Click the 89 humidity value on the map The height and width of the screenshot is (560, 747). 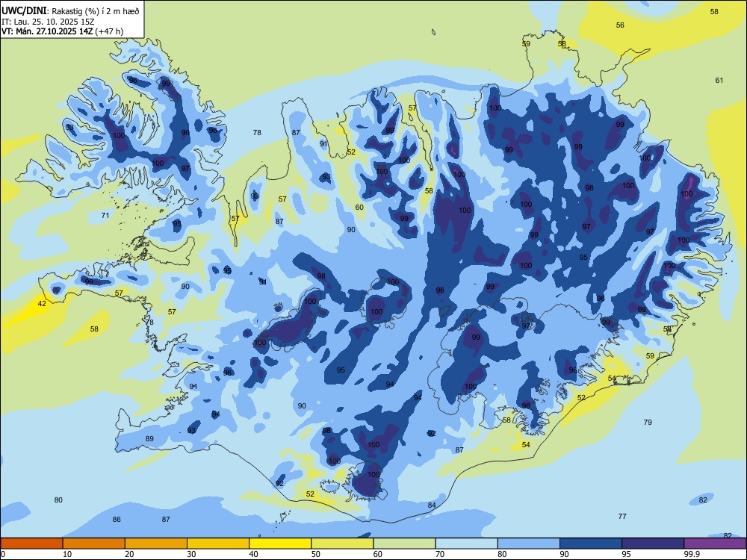(x=149, y=439)
